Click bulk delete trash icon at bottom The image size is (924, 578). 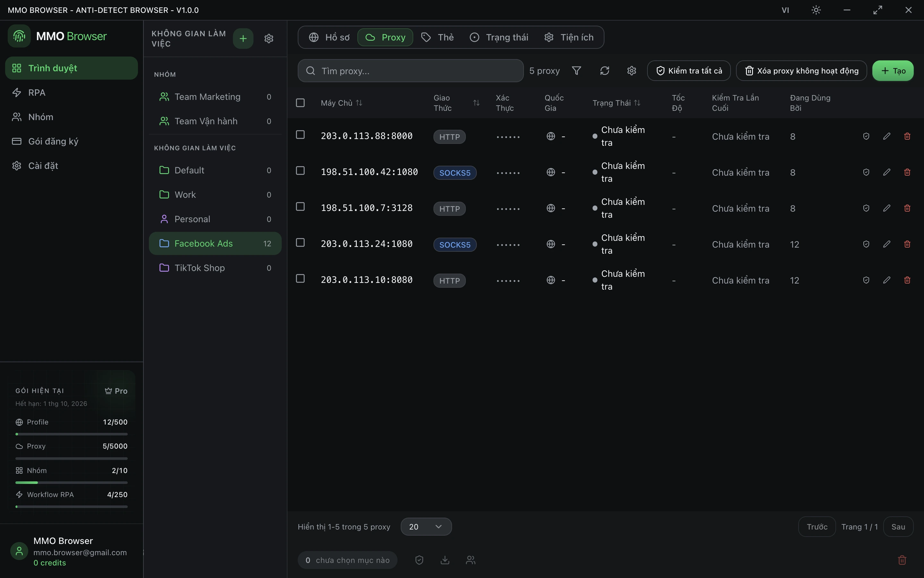tap(902, 560)
